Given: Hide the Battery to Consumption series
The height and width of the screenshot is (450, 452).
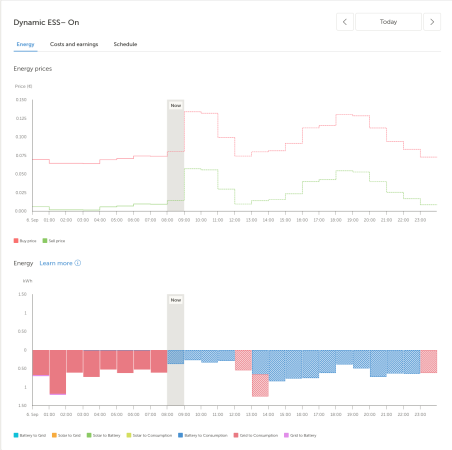Looking at the screenshot, I should coord(203,435).
